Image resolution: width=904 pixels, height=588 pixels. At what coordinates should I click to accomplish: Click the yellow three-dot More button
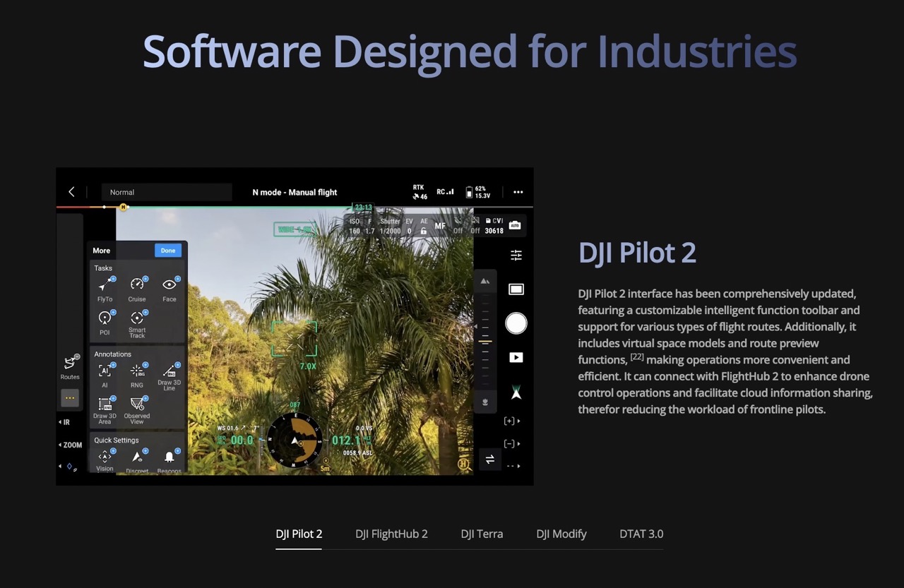click(70, 397)
